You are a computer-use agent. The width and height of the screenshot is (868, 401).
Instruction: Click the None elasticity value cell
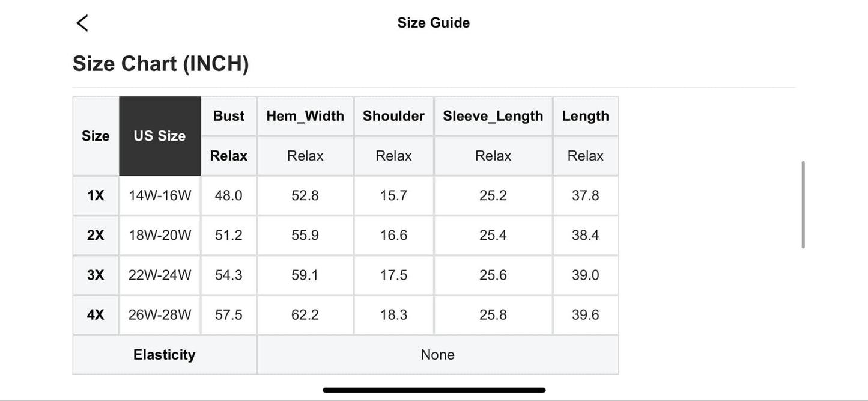[x=438, y=355]
